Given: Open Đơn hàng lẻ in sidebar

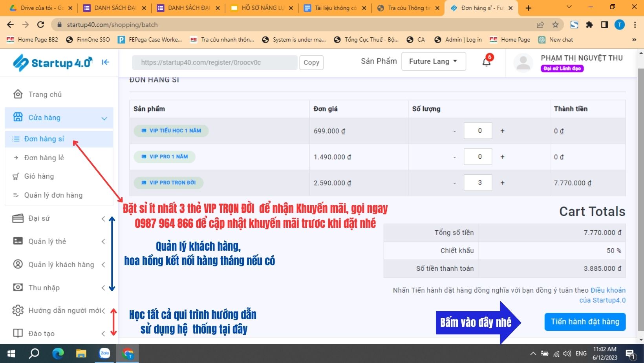Looking at the screenshot, I should [x=44, y=158].
